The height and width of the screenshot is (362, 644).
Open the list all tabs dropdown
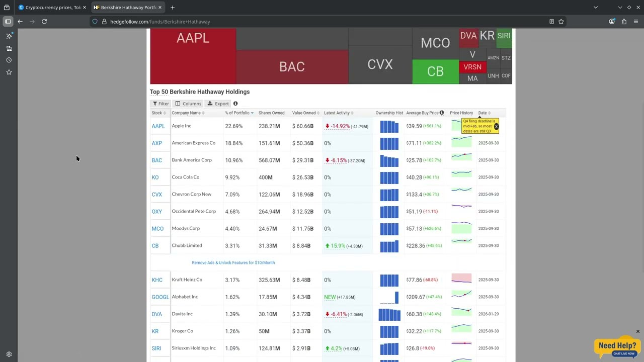point(596,8)
